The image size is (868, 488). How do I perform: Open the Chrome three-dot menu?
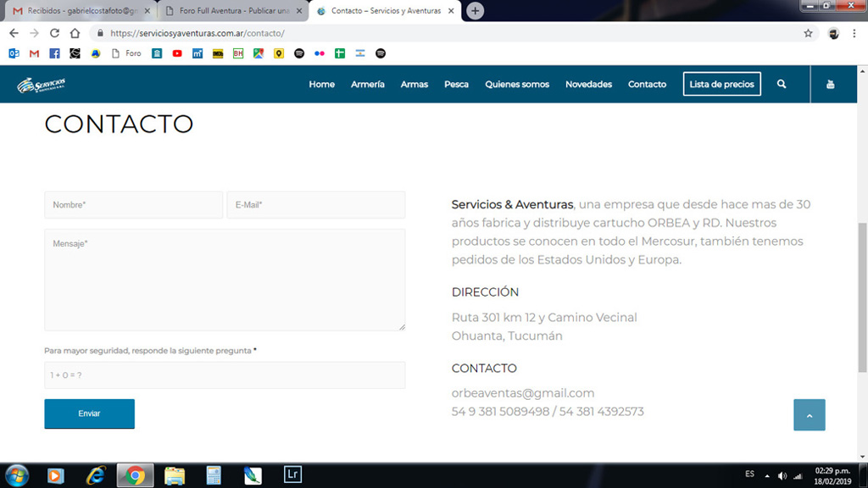click(854, 34)
